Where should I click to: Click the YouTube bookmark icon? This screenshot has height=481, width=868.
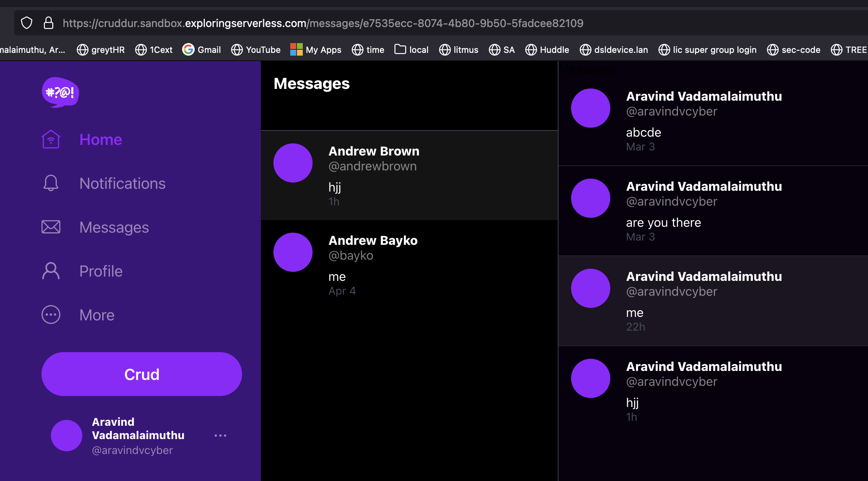click(237, 49)
